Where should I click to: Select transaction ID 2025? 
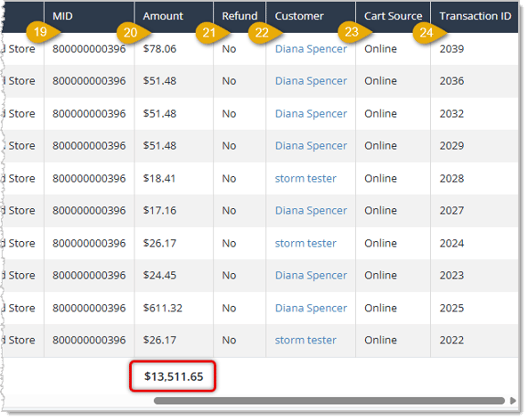[451, 308]
